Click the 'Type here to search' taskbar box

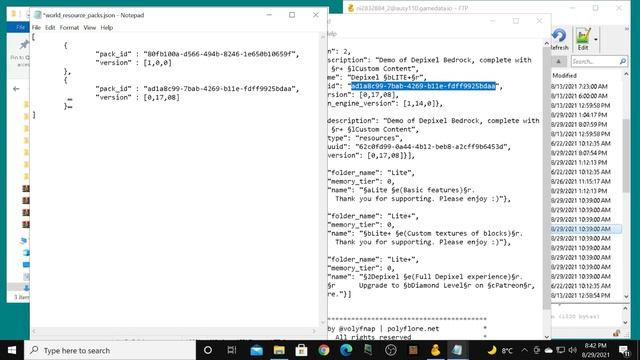[x=110, y=350]
